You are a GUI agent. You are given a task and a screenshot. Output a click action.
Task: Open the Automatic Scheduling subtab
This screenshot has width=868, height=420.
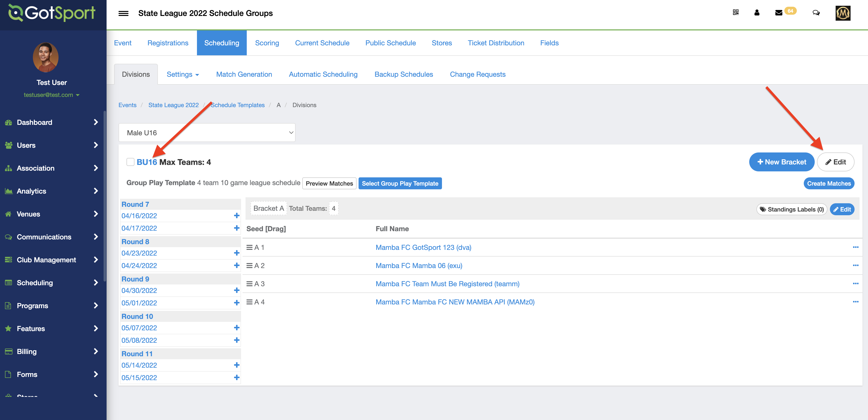point(323,74)
